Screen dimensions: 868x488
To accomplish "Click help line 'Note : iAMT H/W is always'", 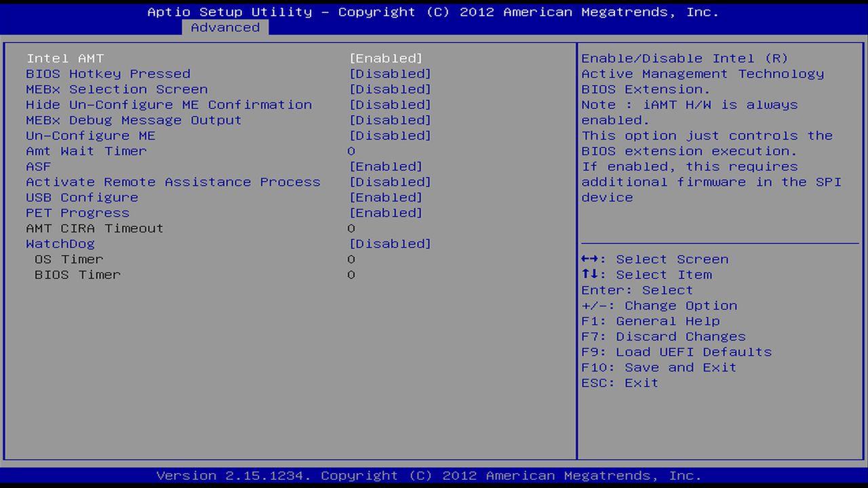I will click(x=690, y=105).
